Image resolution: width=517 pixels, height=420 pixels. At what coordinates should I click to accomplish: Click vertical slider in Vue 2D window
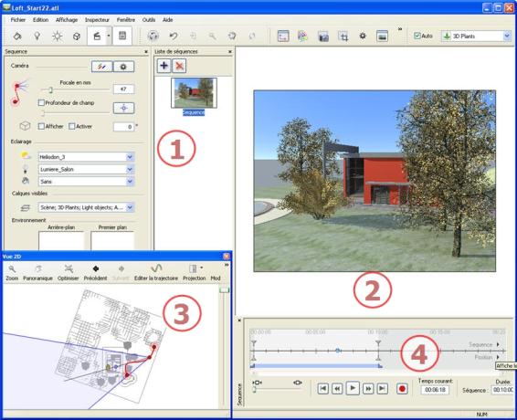224,289
